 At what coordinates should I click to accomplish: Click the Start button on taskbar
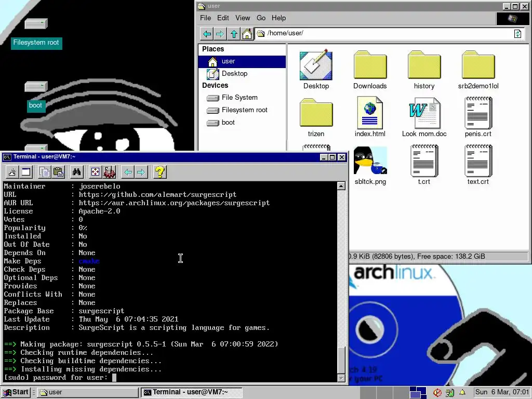coord(16,392)
